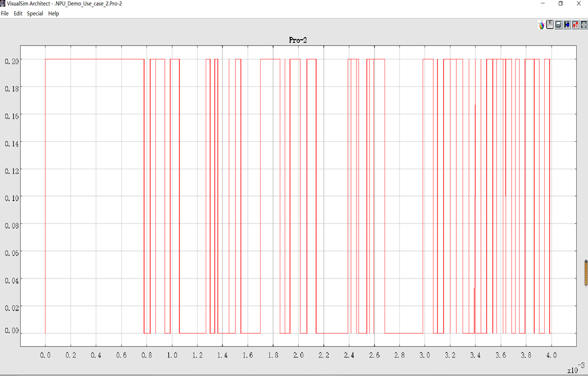Click the floppy disk save icon
Screen dimensions: 588x376
click(x=550, y=25)
